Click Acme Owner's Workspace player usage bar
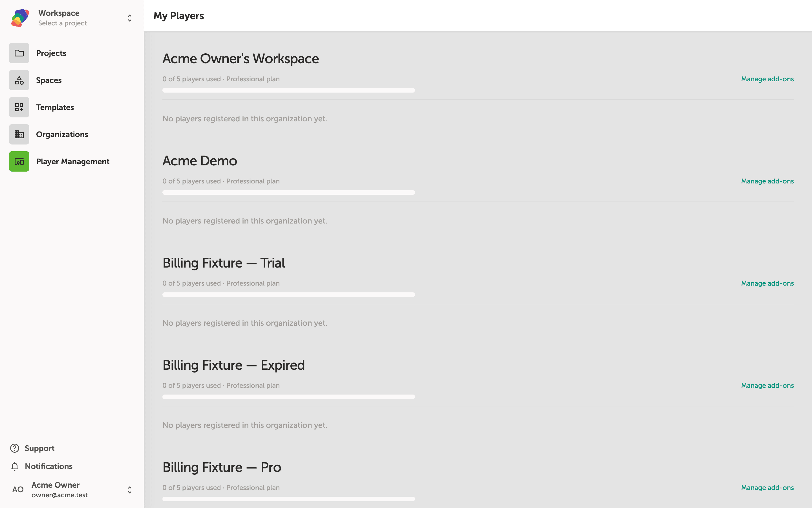 [x=288, y=90]
